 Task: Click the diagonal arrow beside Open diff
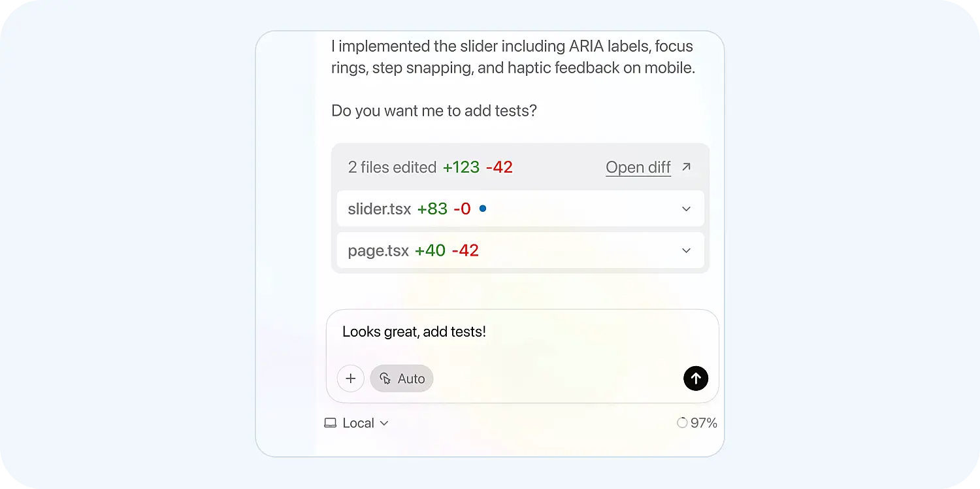point(685,167)
